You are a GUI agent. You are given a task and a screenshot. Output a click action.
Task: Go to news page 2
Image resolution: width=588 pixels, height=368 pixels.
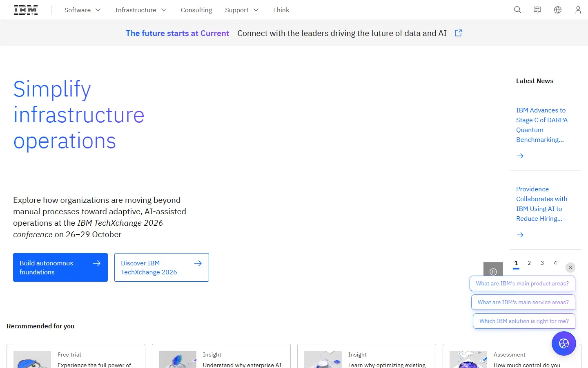coord(529,263)
